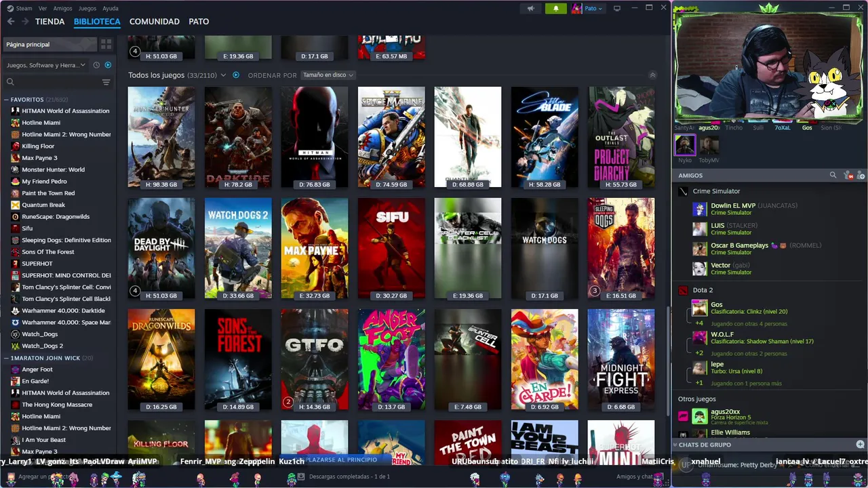Open pending friend requests icon
Viewport: 868px width, 488px height.
pos(848,175)
